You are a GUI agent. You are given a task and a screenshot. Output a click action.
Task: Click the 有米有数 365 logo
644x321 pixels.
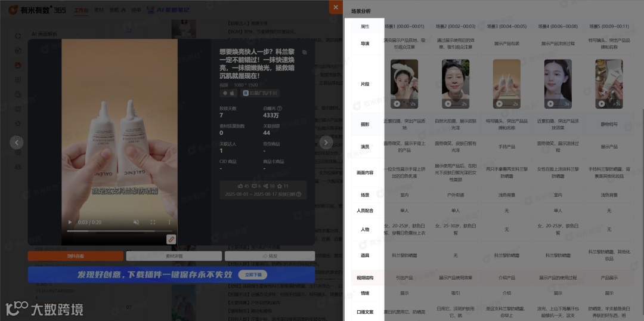point(37,10)
